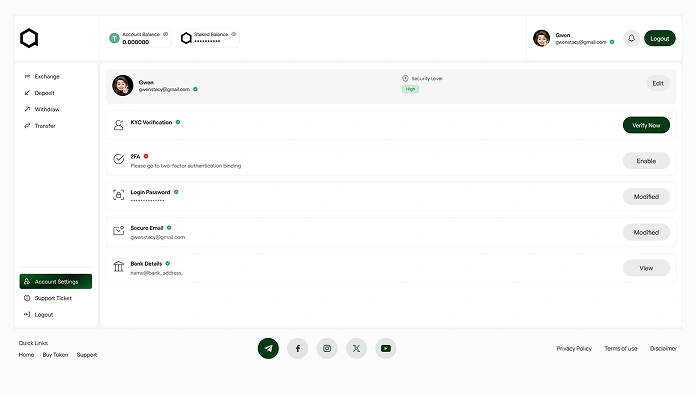The width and height of the screenshot is (695, 395).
Task: Open the Instagram social link
Action: [x=327, y=348]
